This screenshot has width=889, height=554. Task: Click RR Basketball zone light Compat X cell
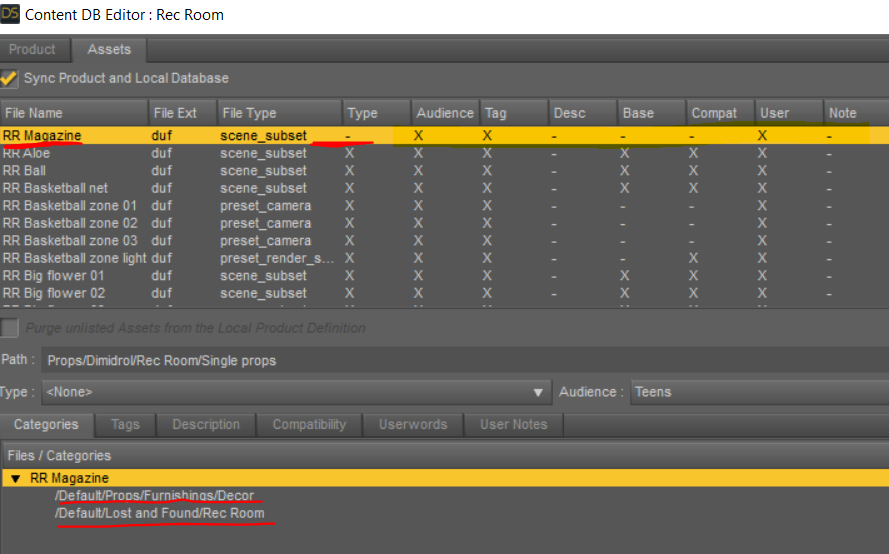pyautogui.click(x=693, y=259)
